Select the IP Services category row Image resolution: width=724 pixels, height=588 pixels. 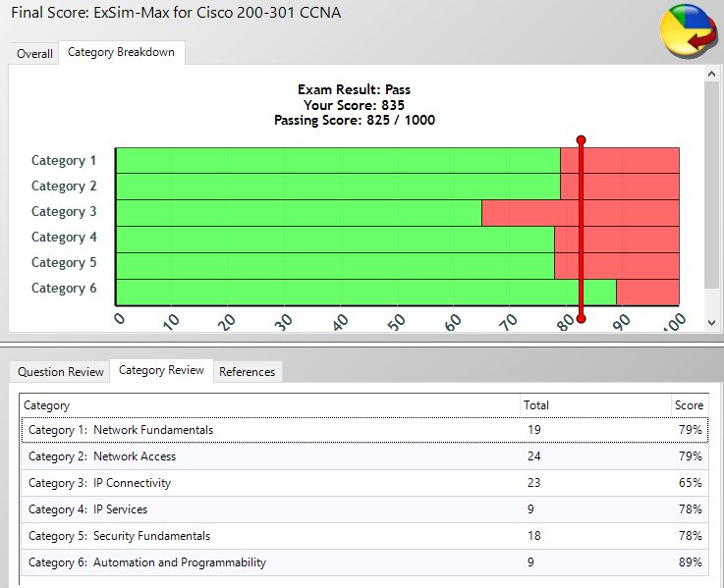[364, 509]
